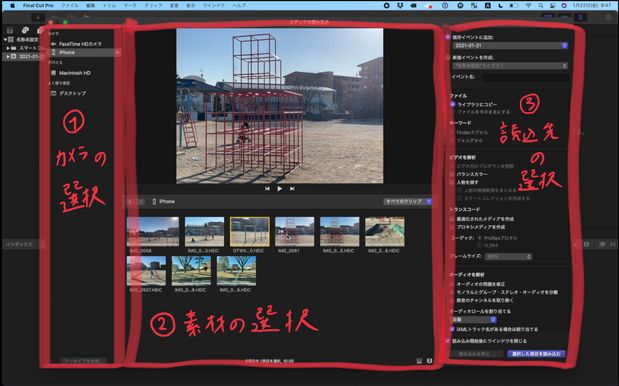Screen dimensions: 619x386
Task: Jump to next clip in viewer
Action: coord(292,189)
